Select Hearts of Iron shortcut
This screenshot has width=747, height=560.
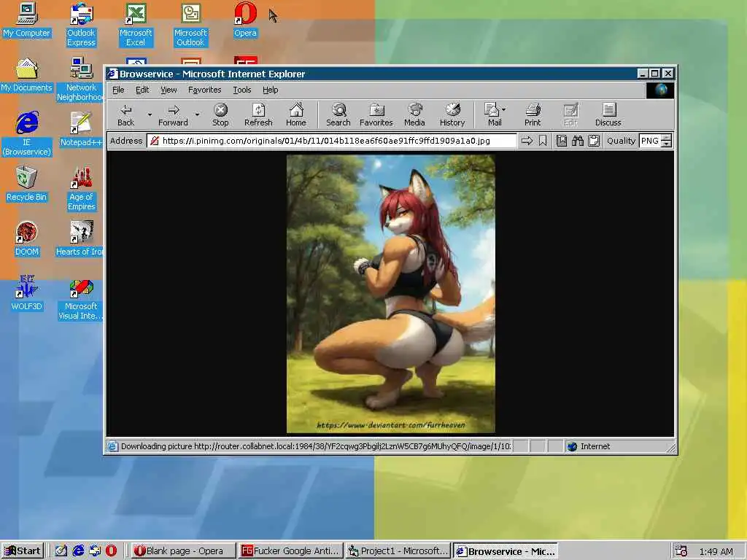point(80,239)
